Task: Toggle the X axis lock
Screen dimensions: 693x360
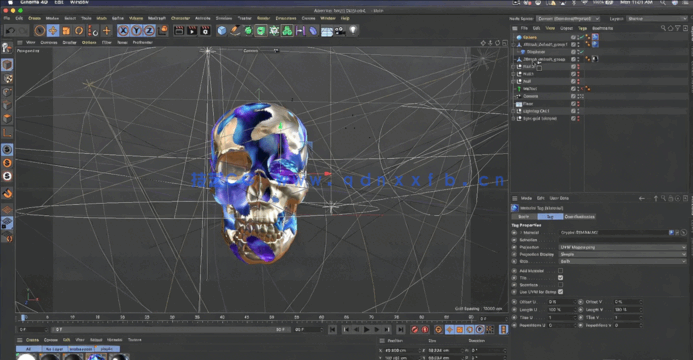Action: 123,30
